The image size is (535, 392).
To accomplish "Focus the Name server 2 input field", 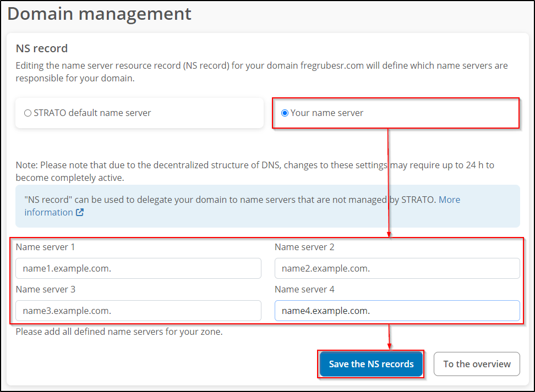I will click(397, 268).
